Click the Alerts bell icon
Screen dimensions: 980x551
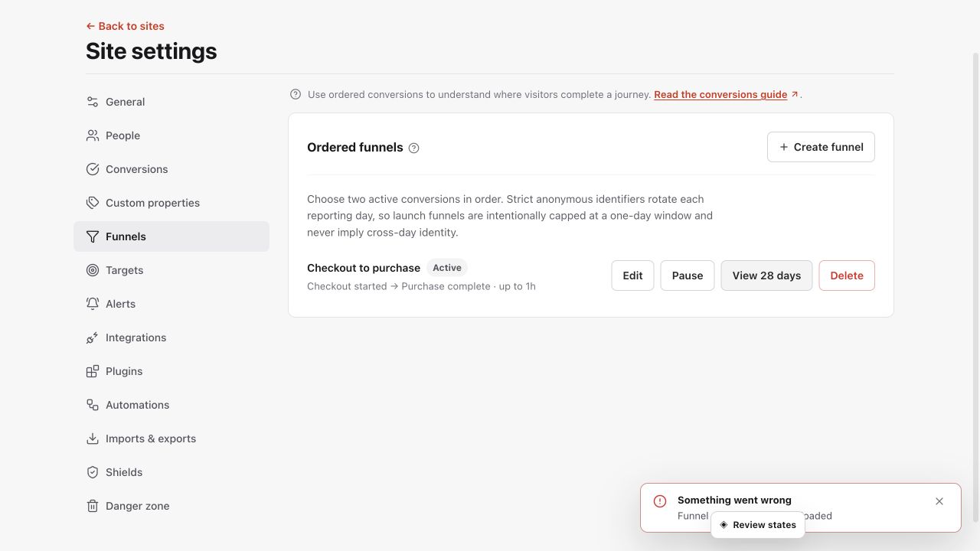pos(93,304)
